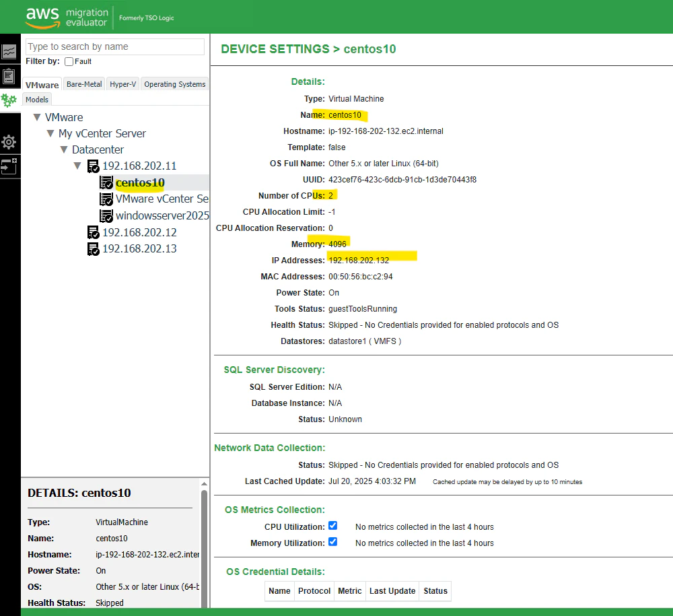This screenshot has width=673, height=616.
Task: Collapse the Datacenter tree node
Action: [x=64, y=149]
